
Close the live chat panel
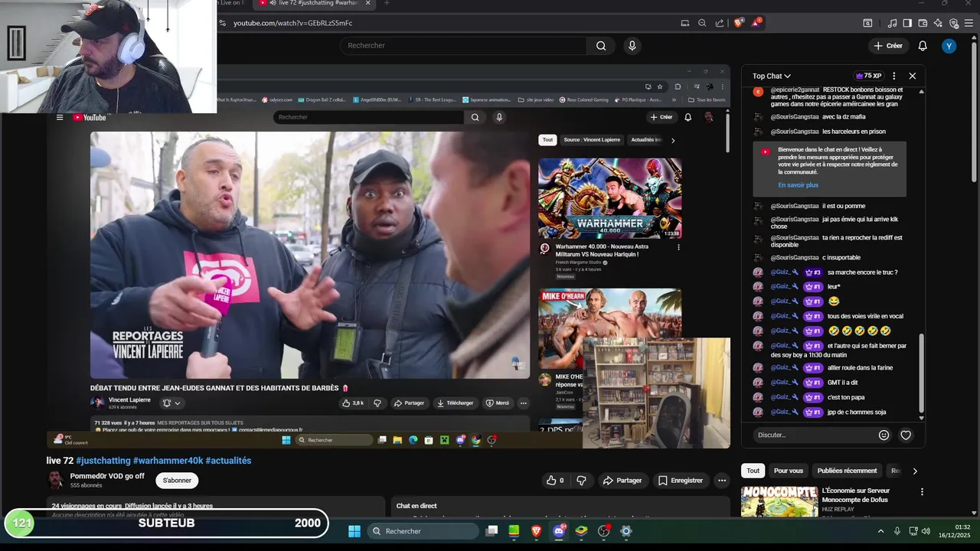[x=912, y=76]
